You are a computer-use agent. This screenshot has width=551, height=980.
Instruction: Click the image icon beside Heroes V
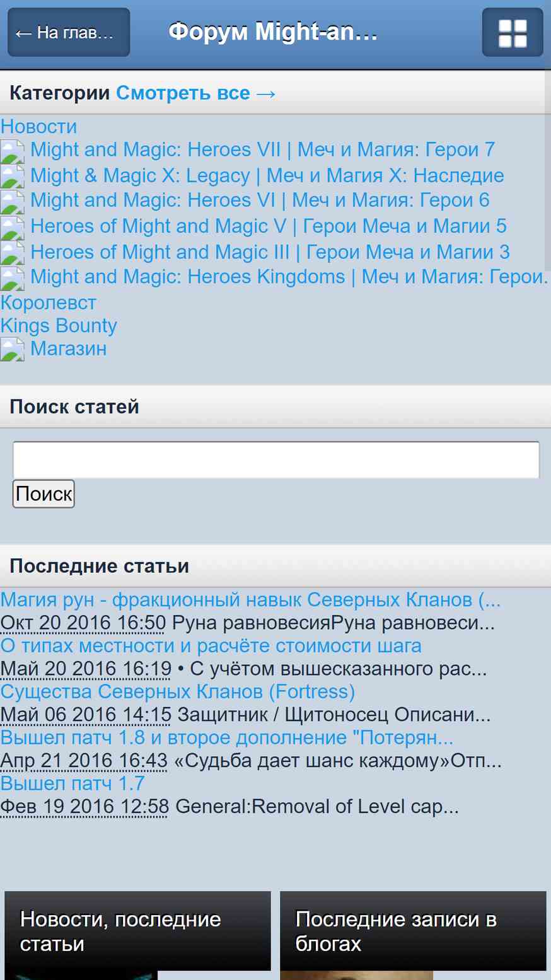[13, 228]
